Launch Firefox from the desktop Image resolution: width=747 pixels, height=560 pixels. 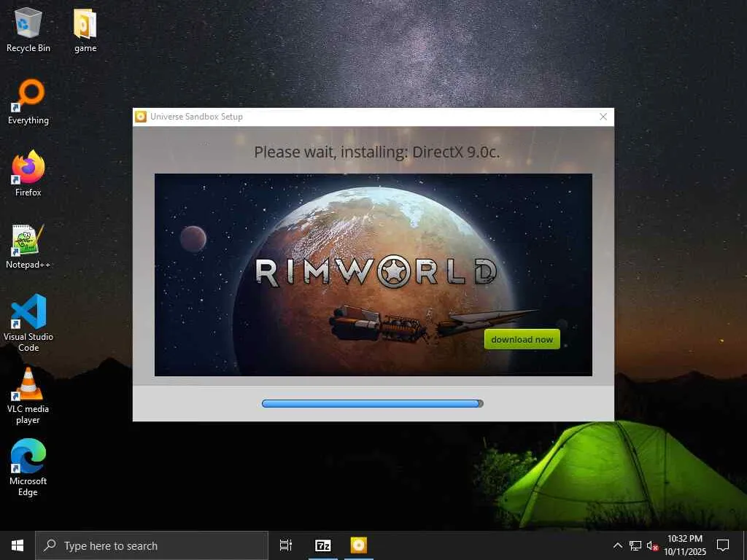coord(28,174)
